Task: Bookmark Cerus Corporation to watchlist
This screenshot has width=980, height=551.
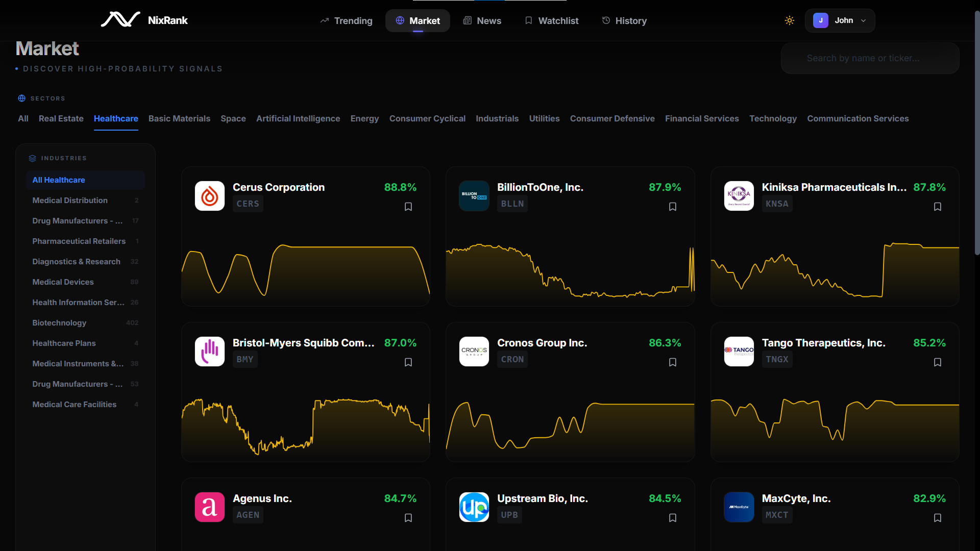Action: [x=408, y=207]
